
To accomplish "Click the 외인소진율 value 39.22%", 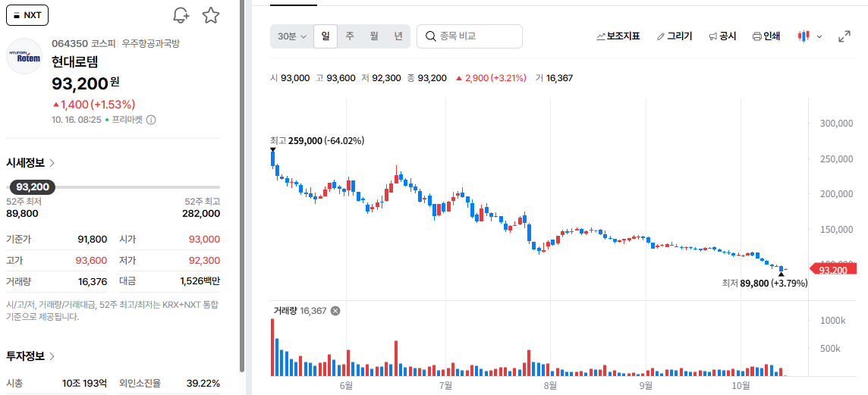I will click(x=203, y=384).
